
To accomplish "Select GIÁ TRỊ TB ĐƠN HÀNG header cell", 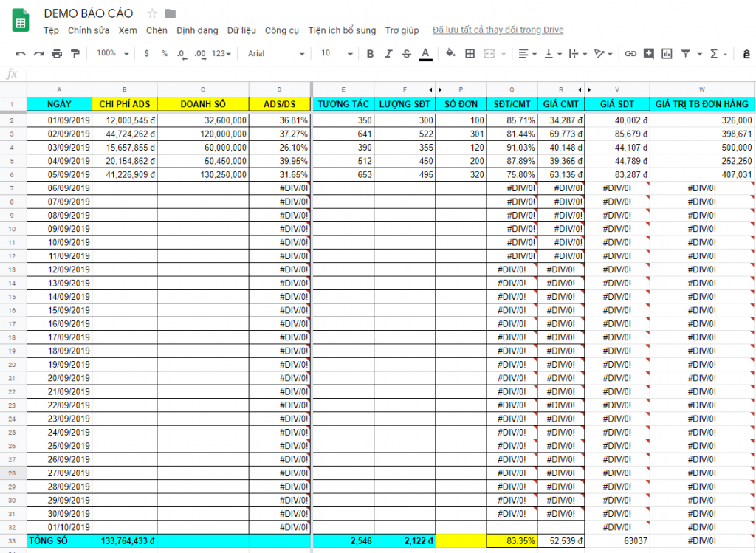I will [701, 104].
